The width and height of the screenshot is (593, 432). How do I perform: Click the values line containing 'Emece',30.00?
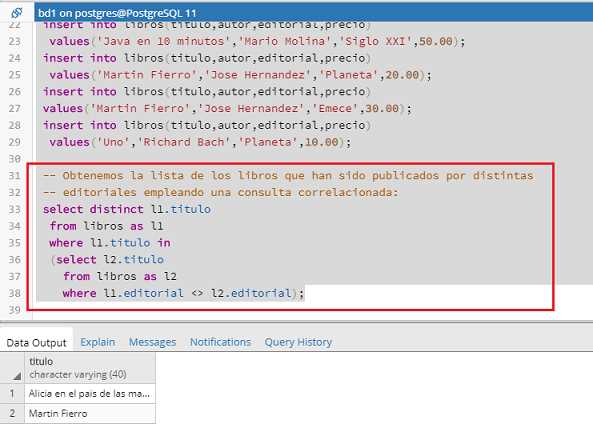pyautogui.click(x=227, y=109)
